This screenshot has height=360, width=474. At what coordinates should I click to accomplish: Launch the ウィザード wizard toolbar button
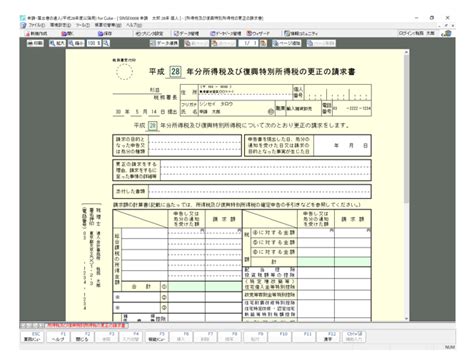[258, 33]
